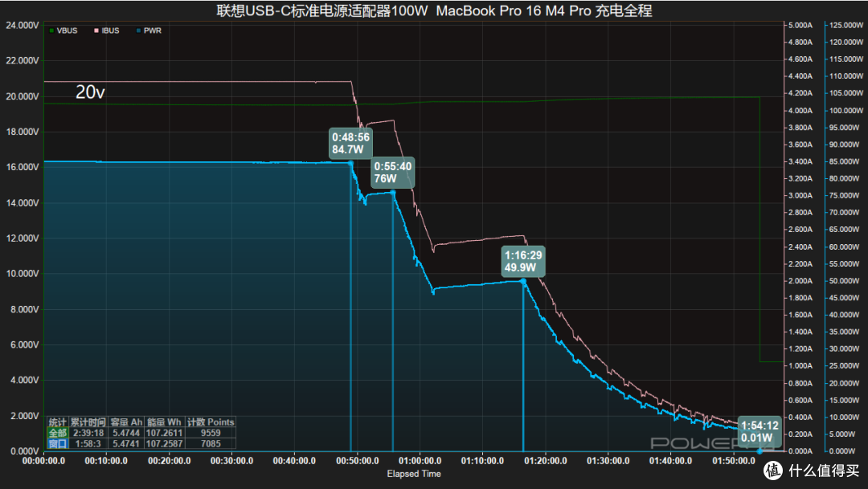Select the 1:54:12 0.01W data marker label
Screen dimensions: 868x489
[x=759, y=431]
